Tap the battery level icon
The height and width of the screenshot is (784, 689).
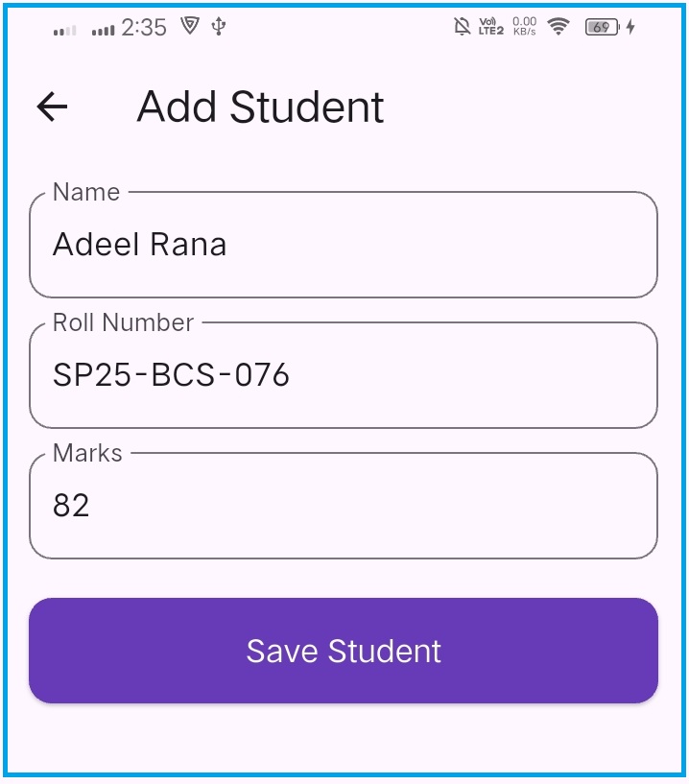tap(601, 27)
